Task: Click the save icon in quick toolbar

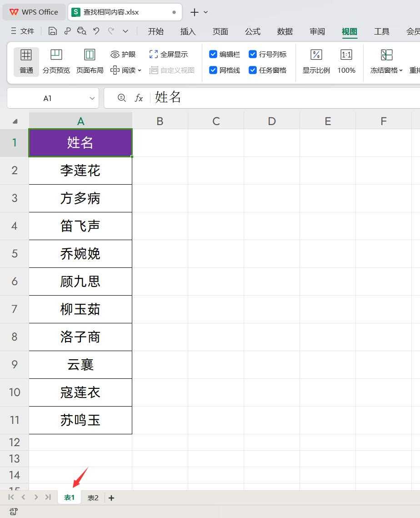Action: click(x=53, y=31)
